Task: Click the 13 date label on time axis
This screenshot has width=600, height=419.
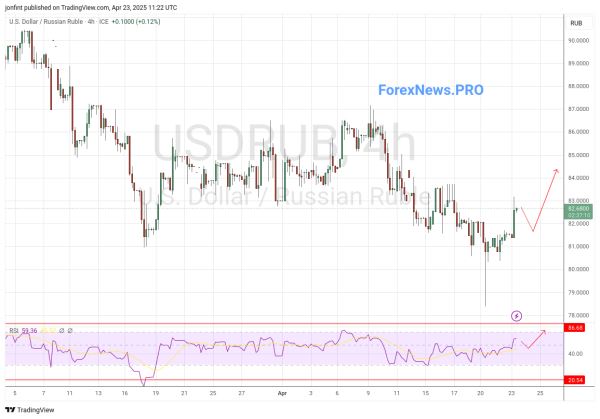Action: pyautogui.click(x=98, y=393)
